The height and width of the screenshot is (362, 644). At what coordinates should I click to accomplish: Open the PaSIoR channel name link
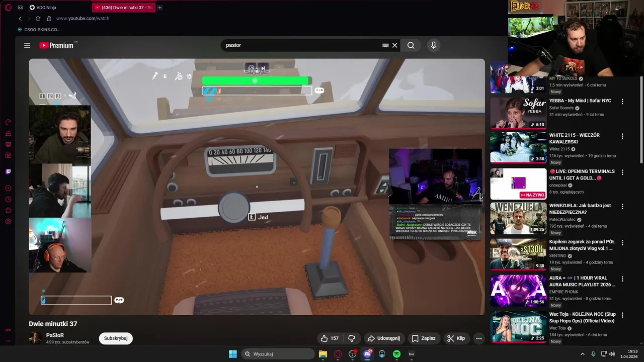point(55,335)
